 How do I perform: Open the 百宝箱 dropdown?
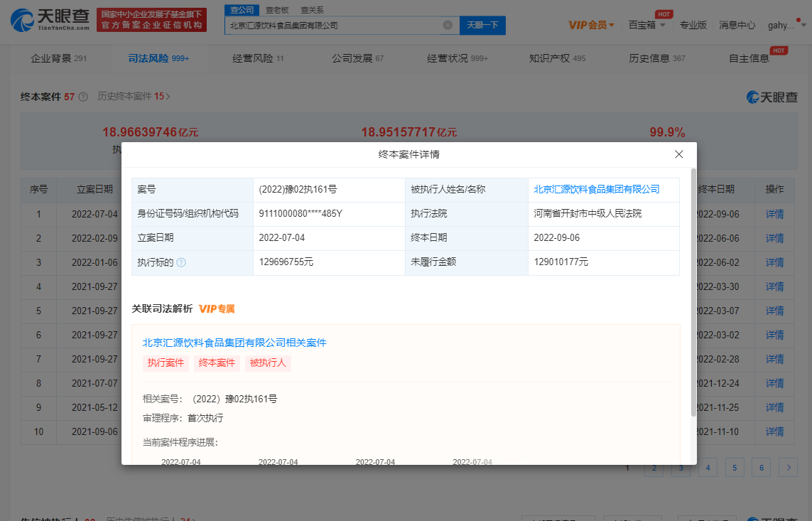click(x=646, y=25)
